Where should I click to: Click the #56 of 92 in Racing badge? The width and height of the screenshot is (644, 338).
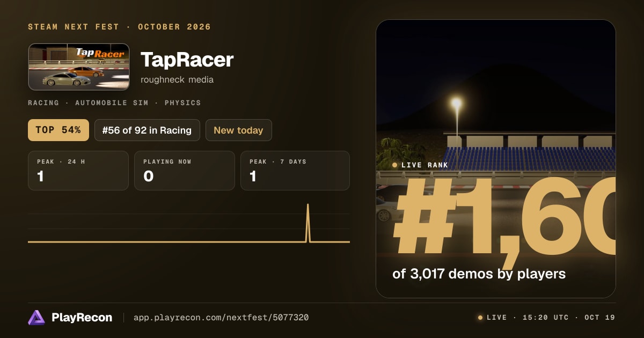[x=147, y=130]
